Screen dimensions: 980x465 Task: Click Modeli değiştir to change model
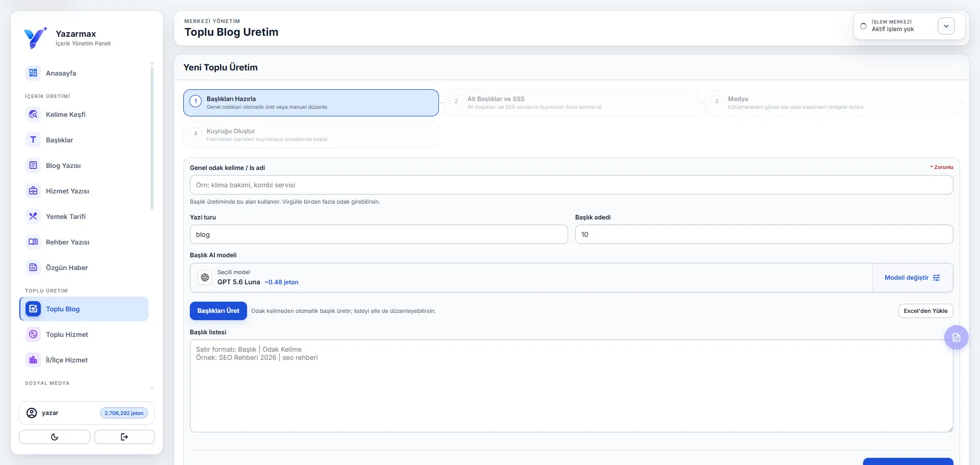[x=912, y=278]
